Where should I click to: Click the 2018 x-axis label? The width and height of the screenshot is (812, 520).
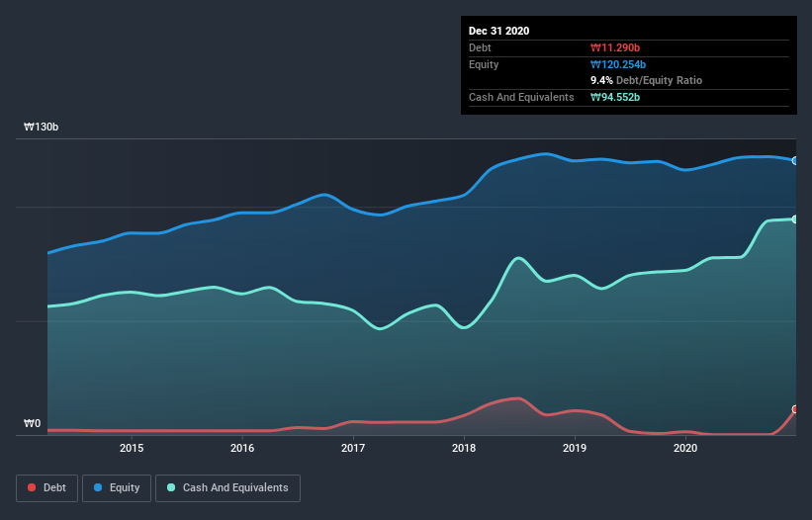pos(464,448)
